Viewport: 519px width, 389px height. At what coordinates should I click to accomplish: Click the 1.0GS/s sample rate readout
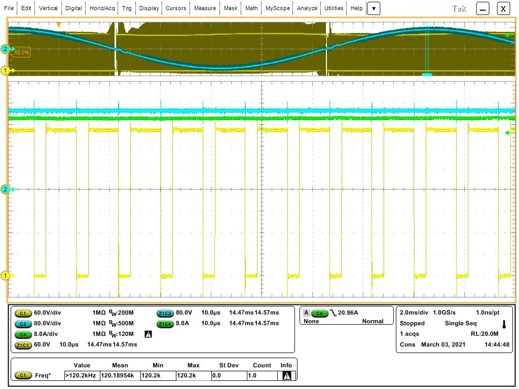click(444, 313)
